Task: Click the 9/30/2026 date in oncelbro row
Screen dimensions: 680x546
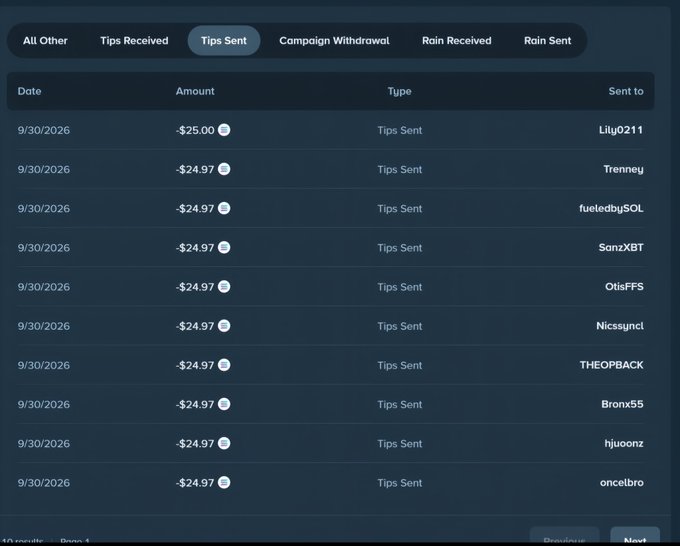Action: [44, 483]
